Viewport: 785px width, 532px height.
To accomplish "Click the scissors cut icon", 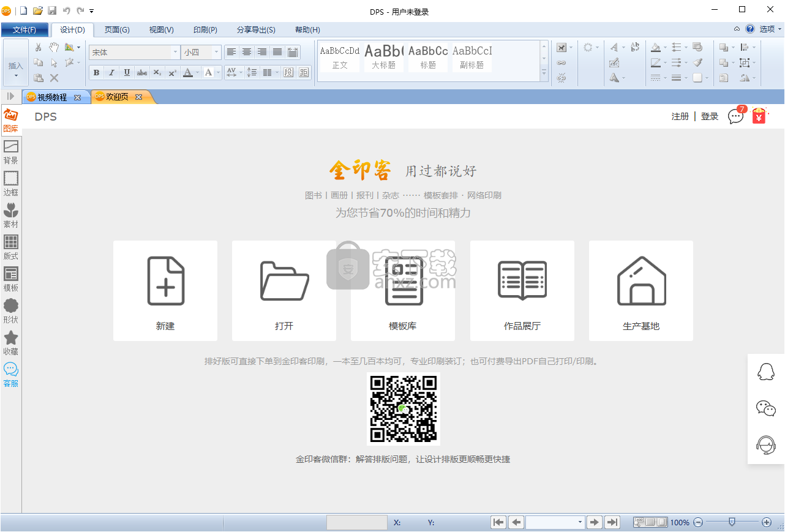I will [x=38, y=47].
